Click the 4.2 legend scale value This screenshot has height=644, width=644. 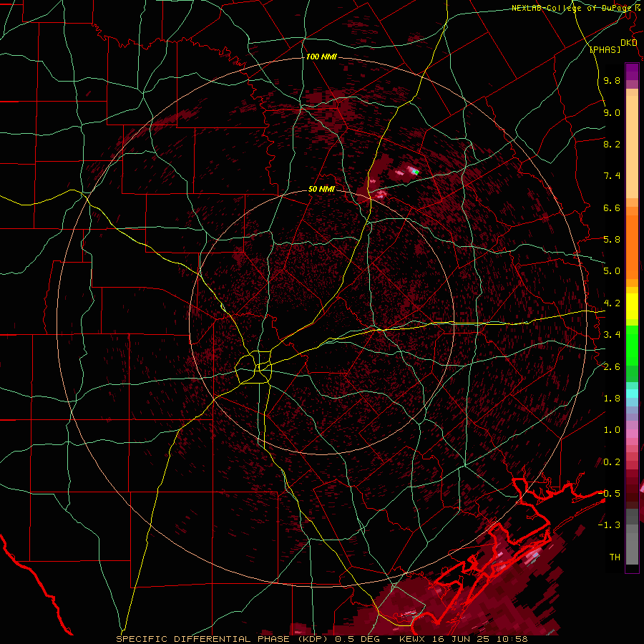pyautogui.click(x=612, y=303)
